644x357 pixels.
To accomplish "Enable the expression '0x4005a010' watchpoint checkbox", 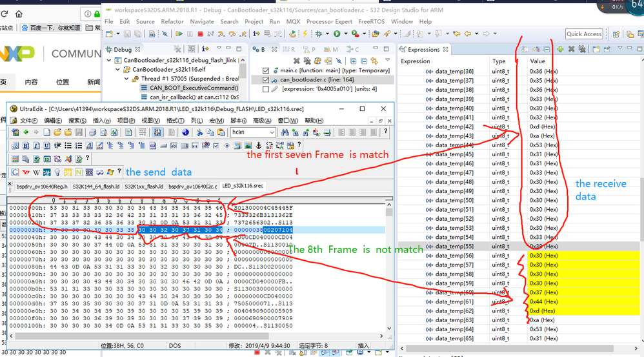I will pyautogui.click(x=265, y=88).
